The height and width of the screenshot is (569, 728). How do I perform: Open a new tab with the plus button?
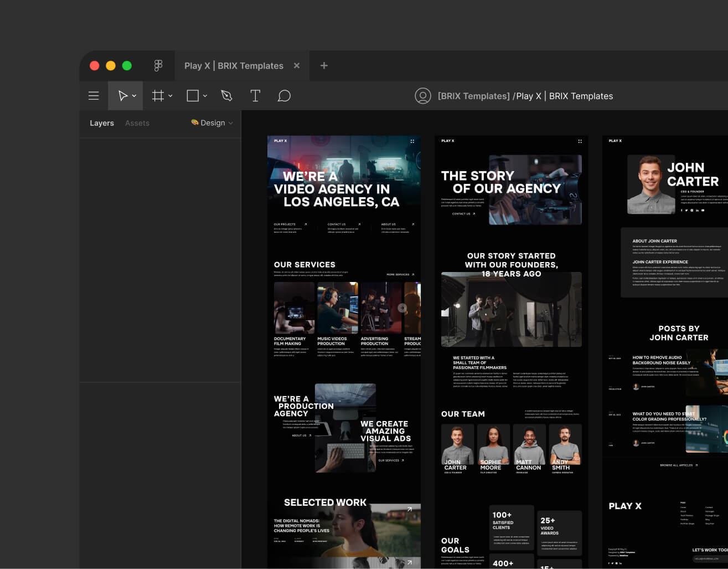(x=324, y=65)
